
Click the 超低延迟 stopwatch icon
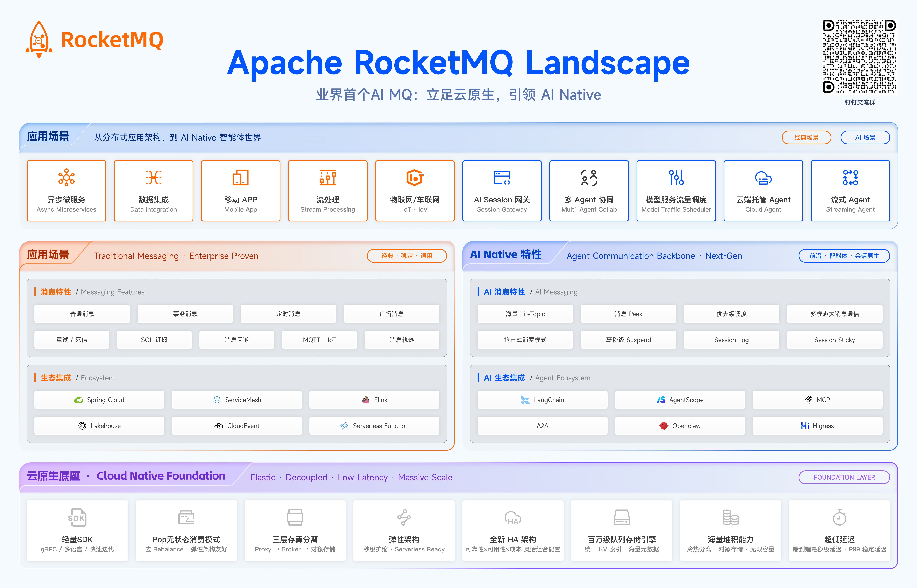[x=839, y=517]
